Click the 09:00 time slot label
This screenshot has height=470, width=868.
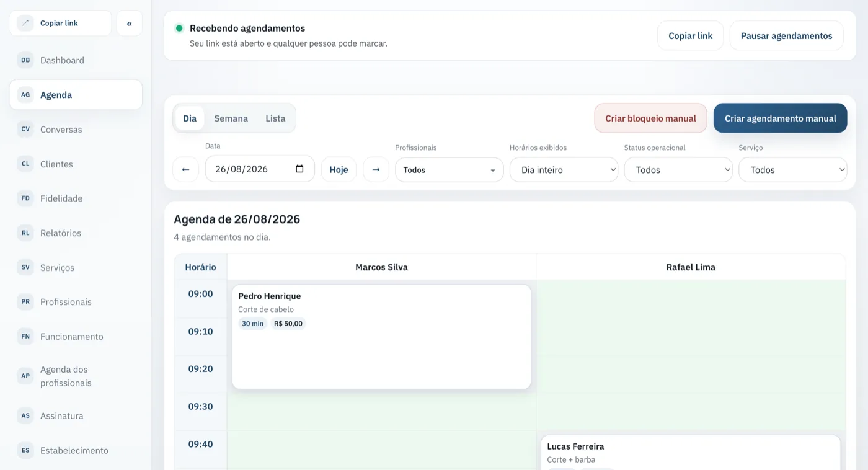tap(201, 294)
